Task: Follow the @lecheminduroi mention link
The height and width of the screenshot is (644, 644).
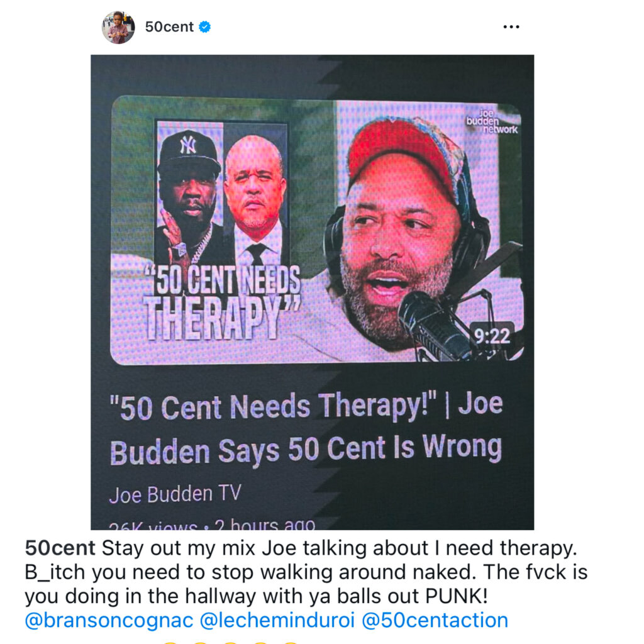Action: (277, 620)
